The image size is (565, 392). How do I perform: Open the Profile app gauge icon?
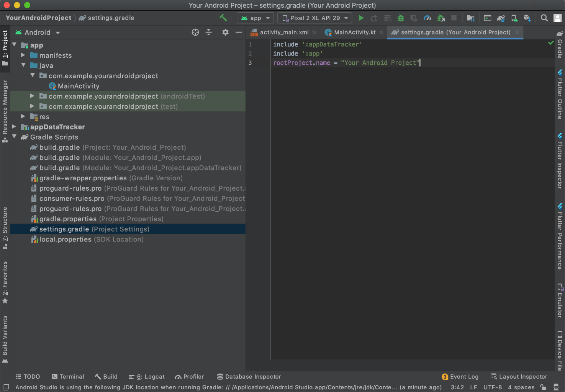coord(427,18)
